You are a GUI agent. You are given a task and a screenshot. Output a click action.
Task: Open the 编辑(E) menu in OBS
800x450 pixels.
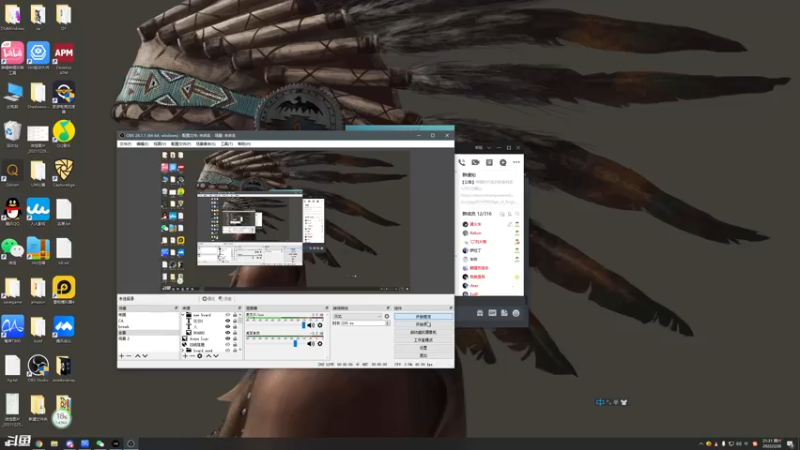[142, 144]
